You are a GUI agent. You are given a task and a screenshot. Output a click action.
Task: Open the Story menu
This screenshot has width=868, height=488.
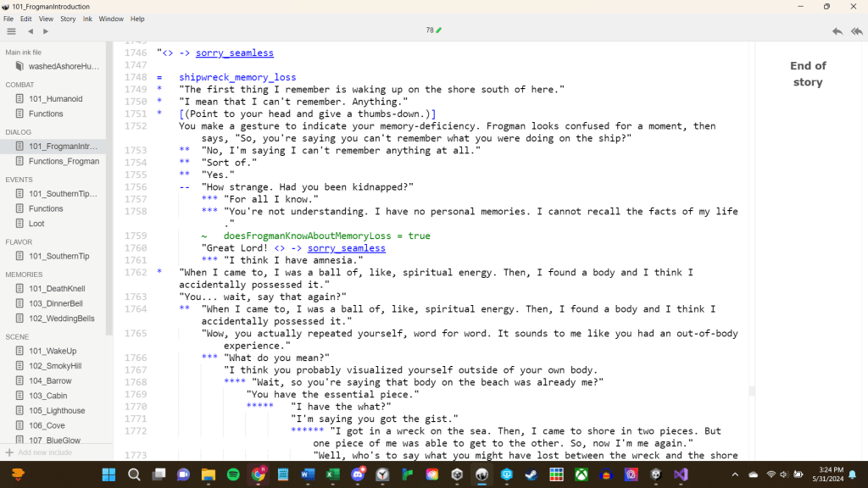[x=68, y=19]
